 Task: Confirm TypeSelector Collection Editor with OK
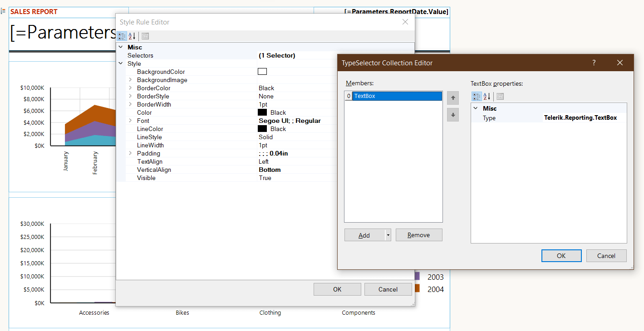561,256
